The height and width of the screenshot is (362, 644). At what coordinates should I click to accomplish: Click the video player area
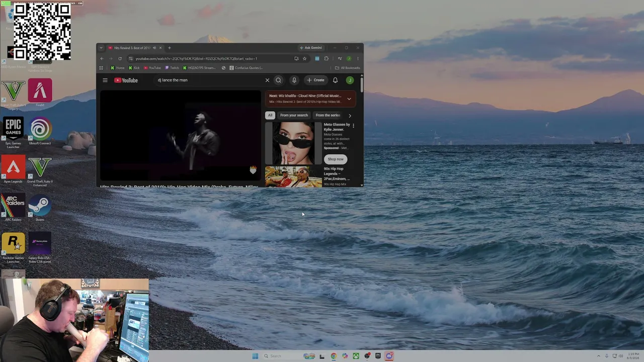click(181, 135)
